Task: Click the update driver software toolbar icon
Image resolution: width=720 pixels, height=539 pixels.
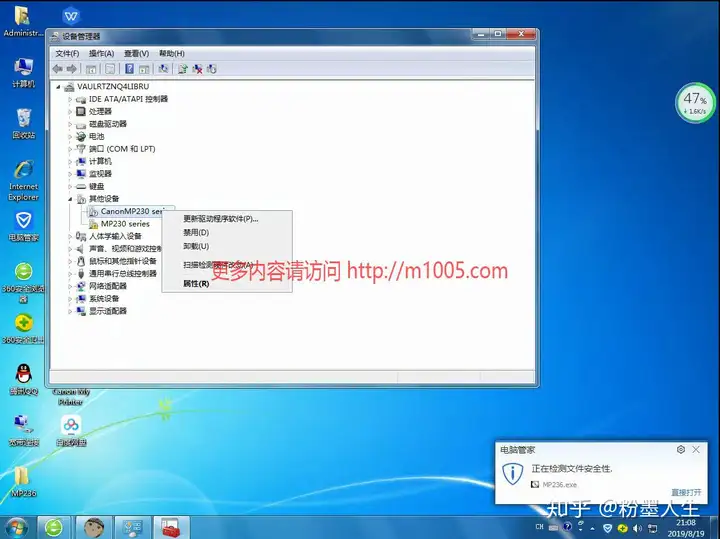Action: (x=183, y=69)
